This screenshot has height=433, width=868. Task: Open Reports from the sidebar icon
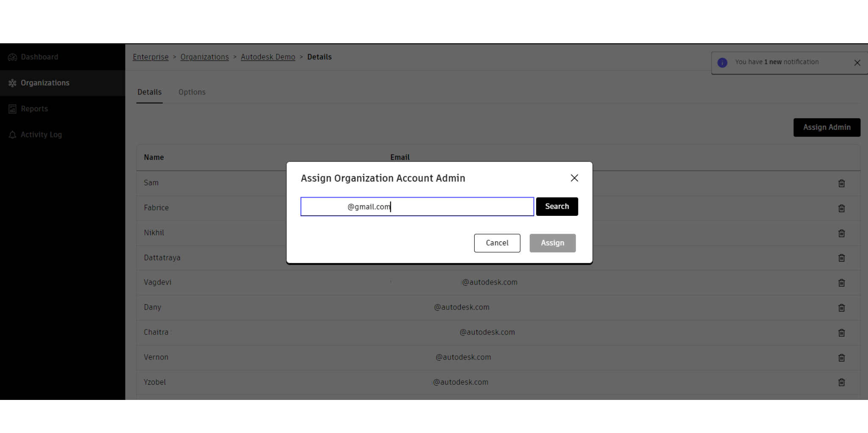pyautogui.click(x=13, y=109)
